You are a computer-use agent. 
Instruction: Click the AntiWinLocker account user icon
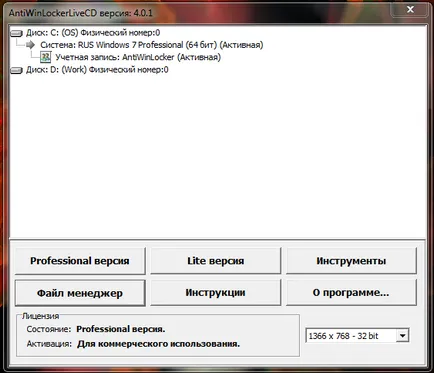click(x=45, y=57)
